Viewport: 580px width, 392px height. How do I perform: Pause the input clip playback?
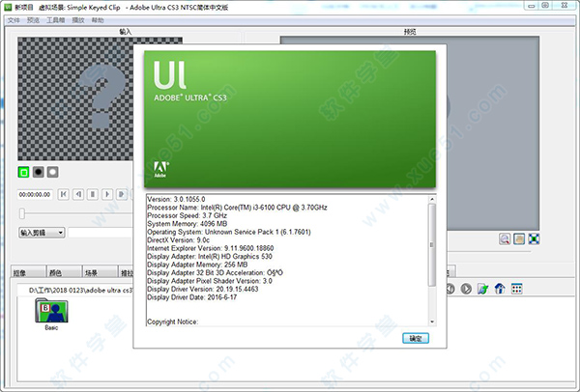click(93, 194)
